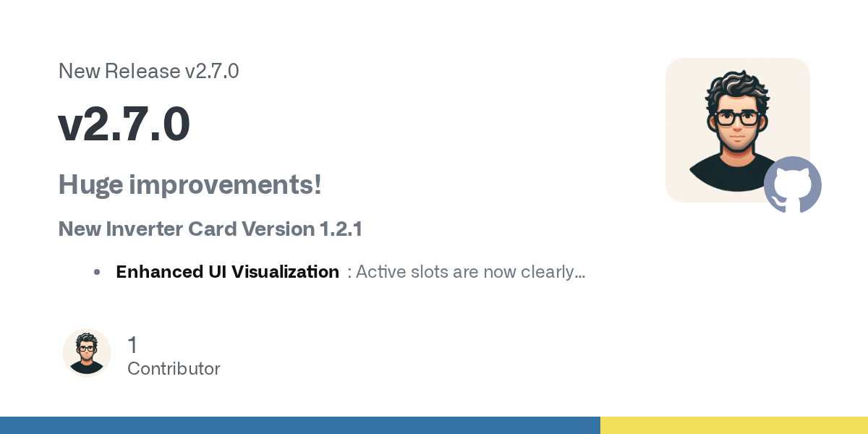This screenshot has width=868, height=434.
Task: Open "New Inverter Card Version 1.2.1" subheading
Action: (x=210, y=229)
